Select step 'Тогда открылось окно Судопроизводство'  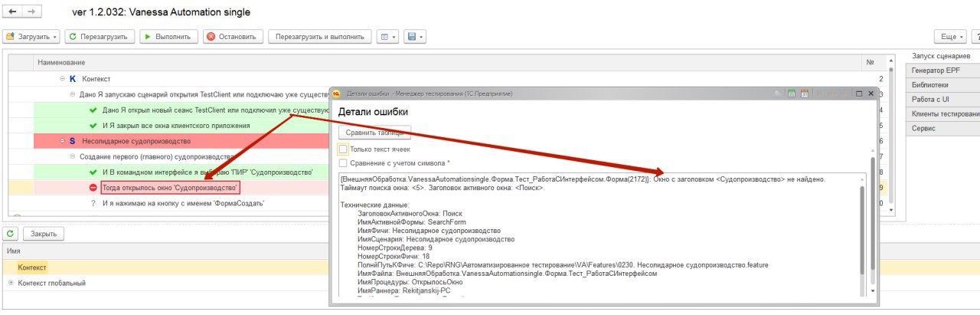pyautogui.click(x=170, y=187)
